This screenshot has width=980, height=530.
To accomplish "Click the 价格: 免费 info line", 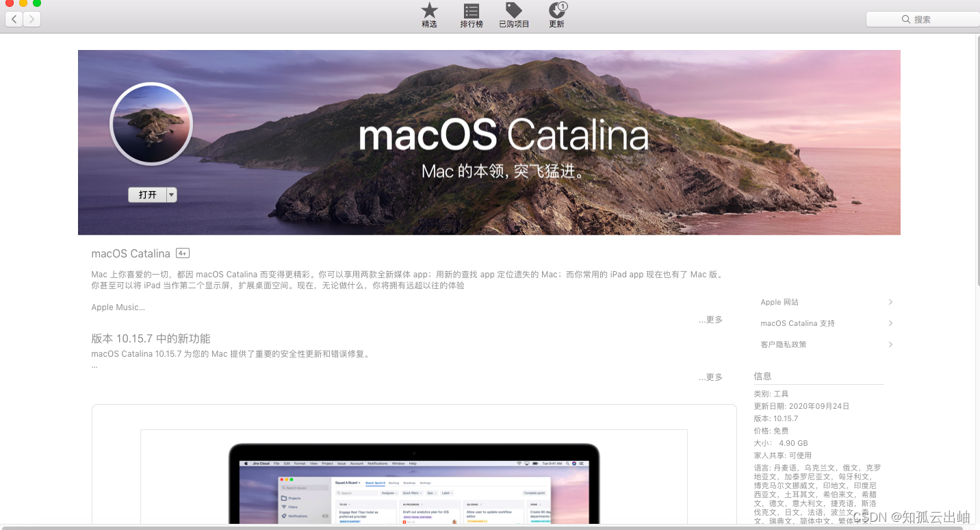I will pos(771,431).
